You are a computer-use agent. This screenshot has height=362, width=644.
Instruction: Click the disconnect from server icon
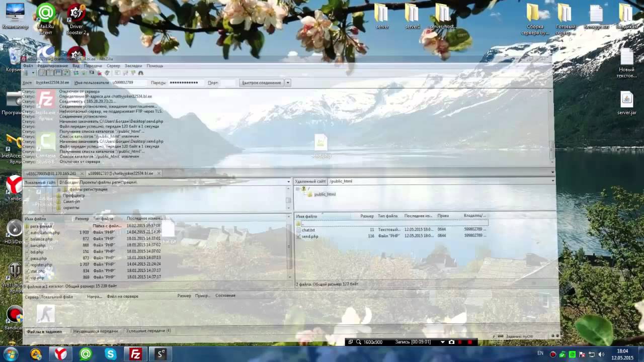pyautogui.click(x=100, y=73)
